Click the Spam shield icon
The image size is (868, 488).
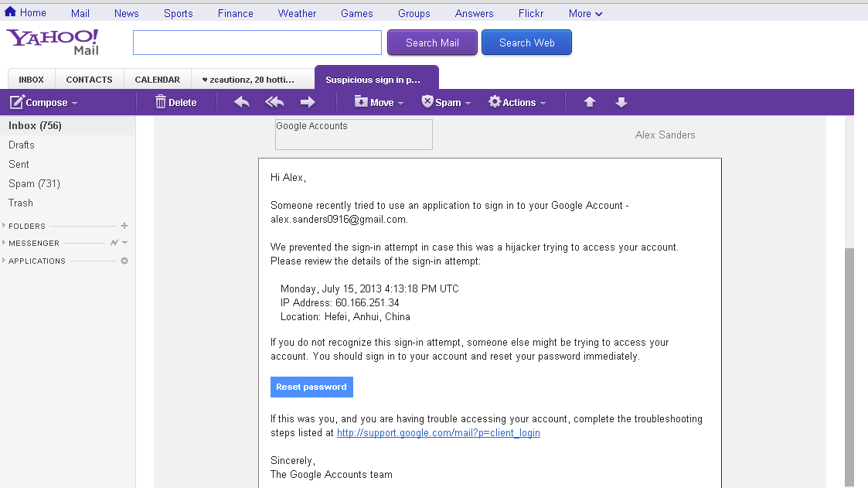[x=427, y=102]
